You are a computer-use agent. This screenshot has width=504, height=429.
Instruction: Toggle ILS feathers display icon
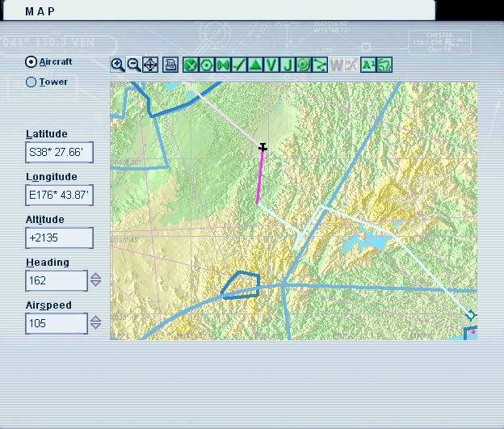239,65
